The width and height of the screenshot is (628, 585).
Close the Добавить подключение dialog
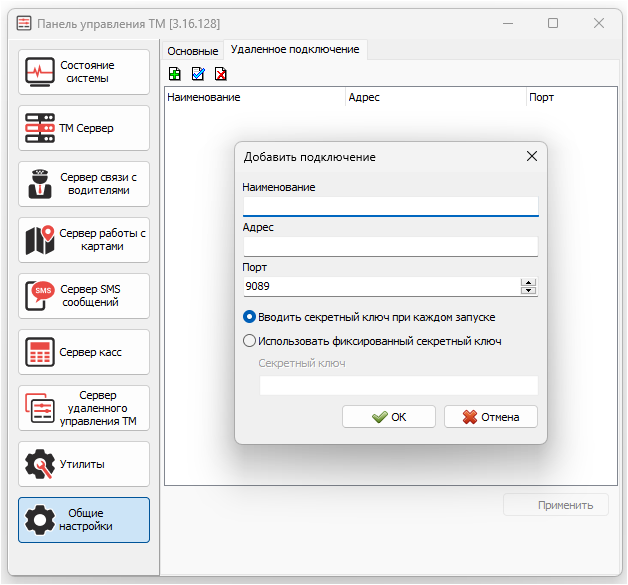[x=532, y=156]
